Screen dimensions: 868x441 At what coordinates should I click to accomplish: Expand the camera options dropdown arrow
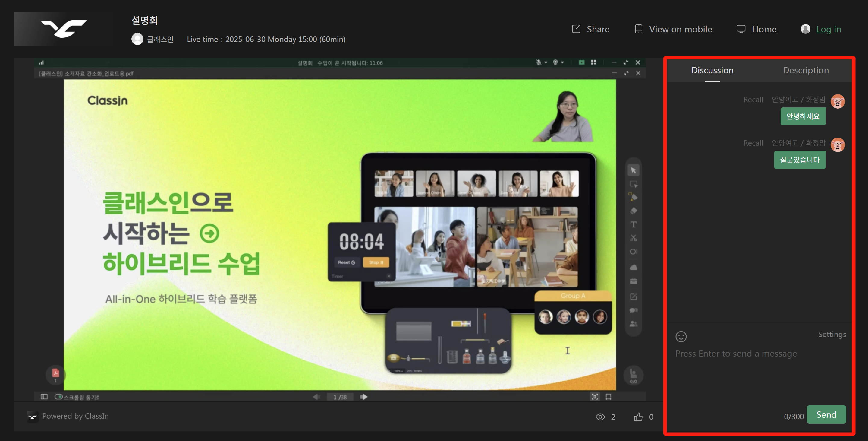[x=562, y=63]
